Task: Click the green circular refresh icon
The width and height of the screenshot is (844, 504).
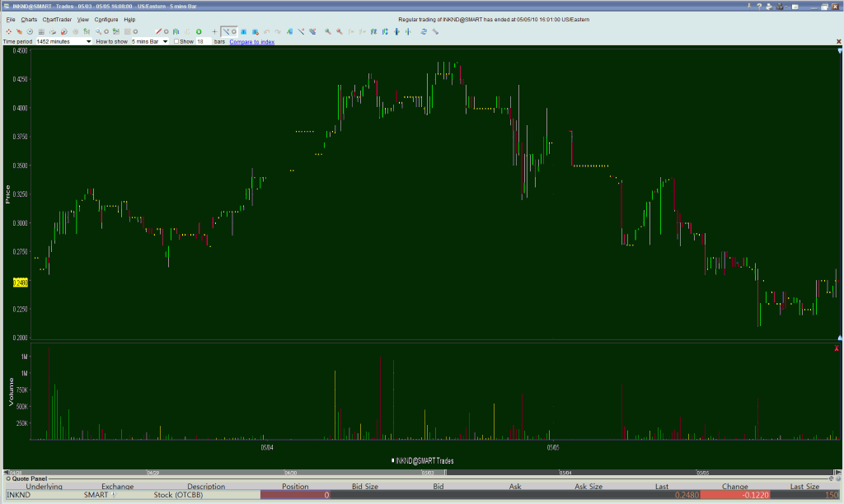Action: 199,31
